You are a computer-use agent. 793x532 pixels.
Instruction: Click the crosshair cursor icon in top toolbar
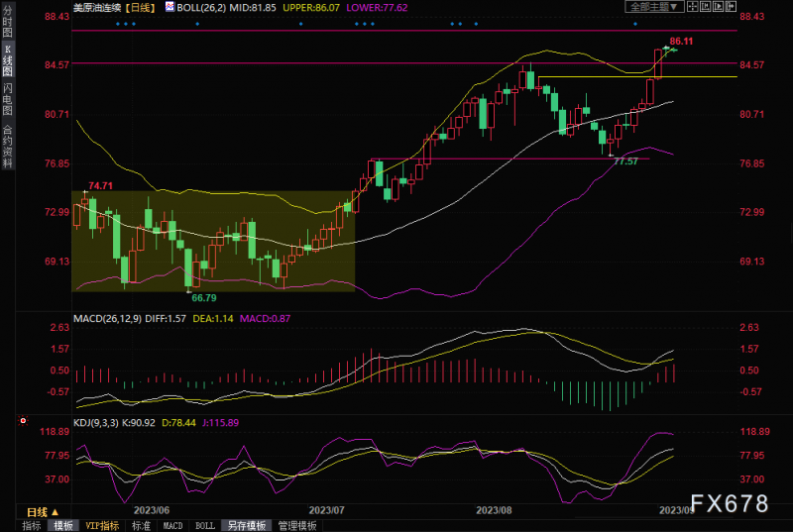[x=692, y=7]
